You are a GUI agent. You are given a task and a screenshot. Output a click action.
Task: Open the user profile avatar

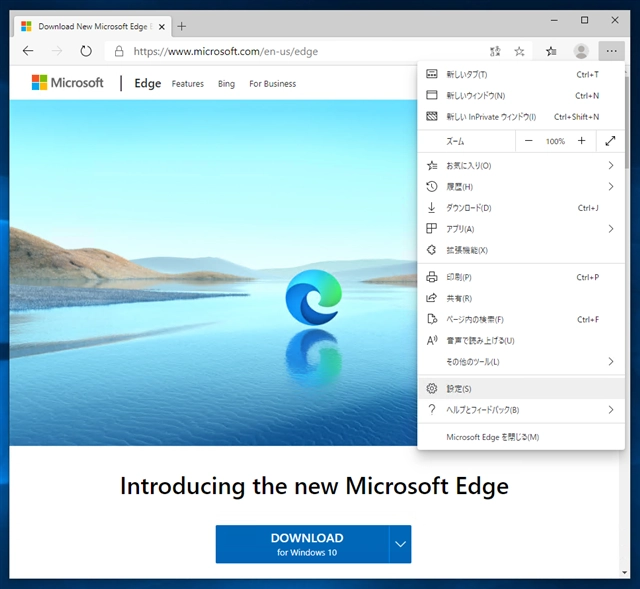click(x=581, y=51)
